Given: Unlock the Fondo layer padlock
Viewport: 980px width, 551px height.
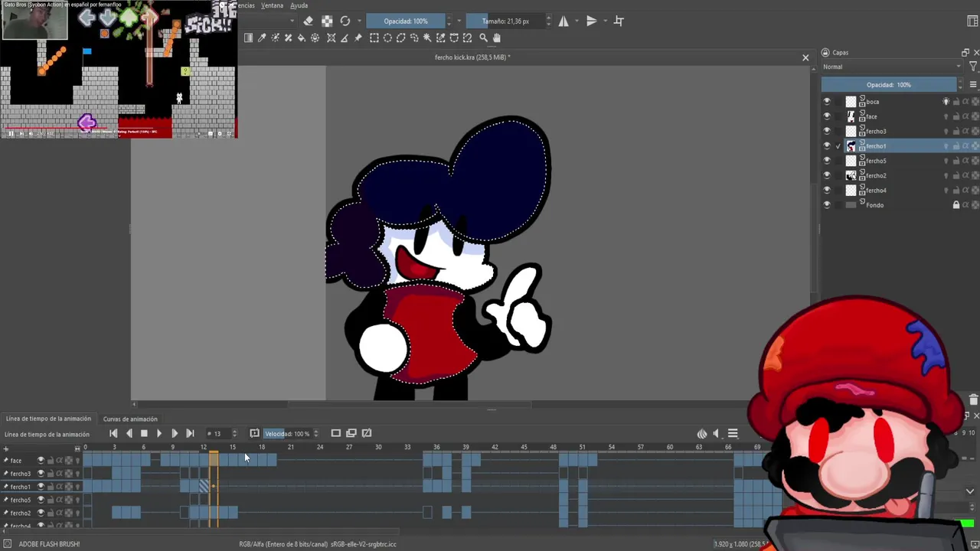Looking at the screenshot, I should [955, 205].
